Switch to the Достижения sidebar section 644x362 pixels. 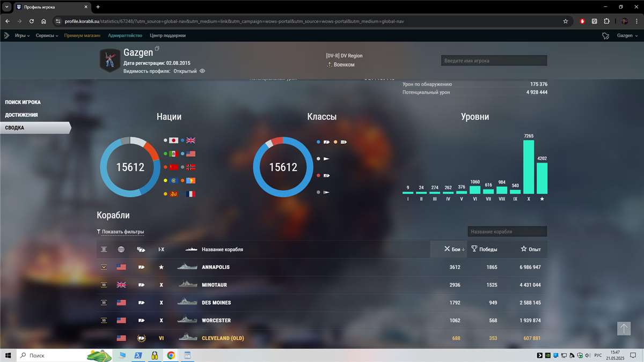[21, 114]
